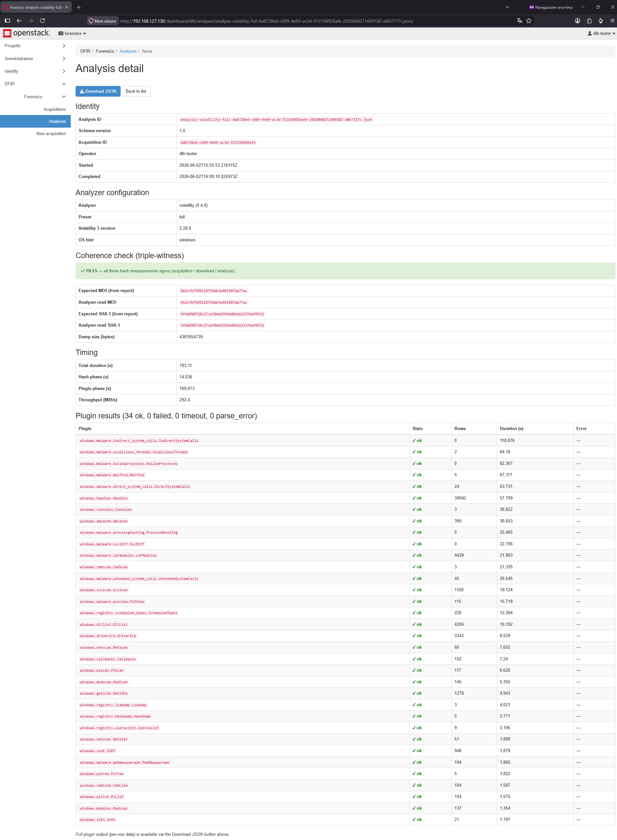This screenshot has width=617, height=840.
Task: Click the windows.netscan.NetScan plugin name
Action: tap(103, 647)
